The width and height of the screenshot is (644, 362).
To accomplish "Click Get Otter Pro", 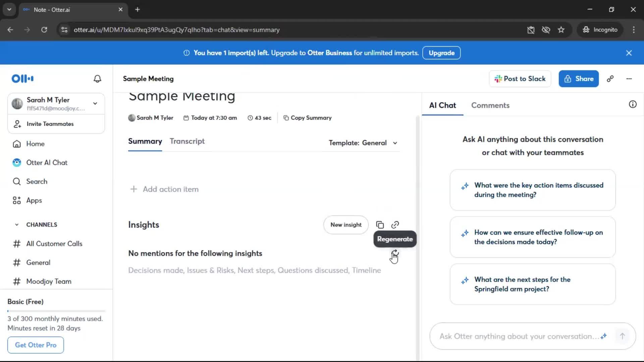I will [x=36, y=345].
